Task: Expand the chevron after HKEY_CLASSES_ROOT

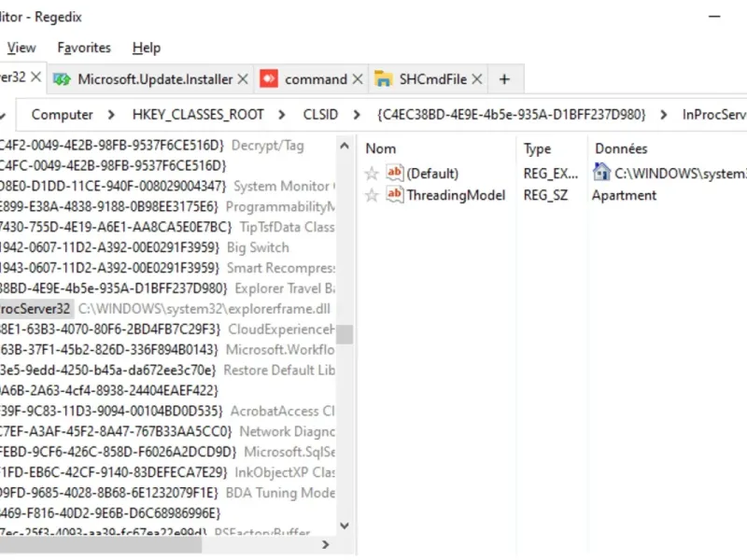Action: [282, 115]
